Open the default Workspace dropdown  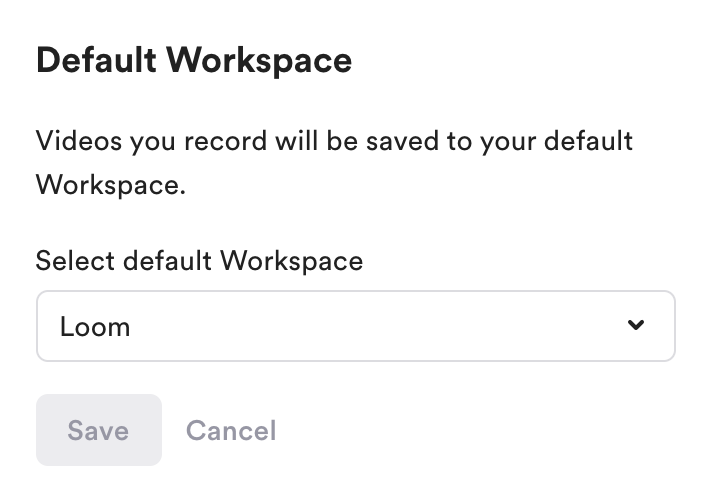pyautogui.click(x=355, y=326)
